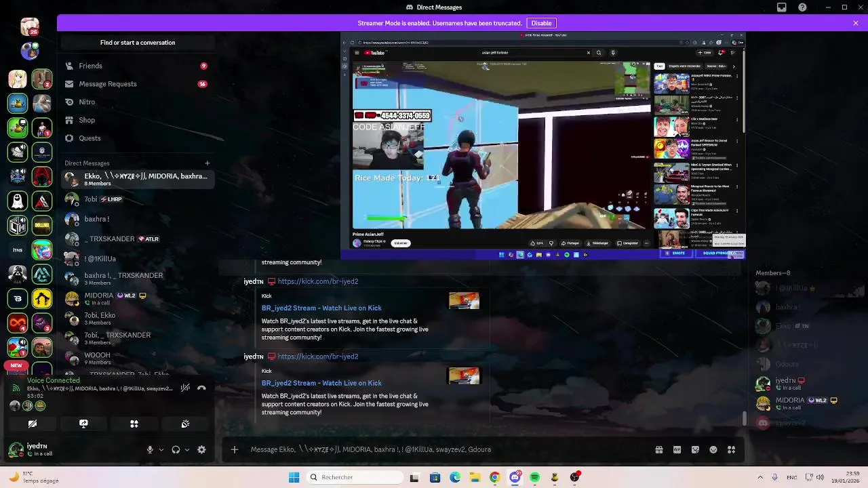Open 7obi, Ekko group chat

pyautogui.click(x=137, y=319)
